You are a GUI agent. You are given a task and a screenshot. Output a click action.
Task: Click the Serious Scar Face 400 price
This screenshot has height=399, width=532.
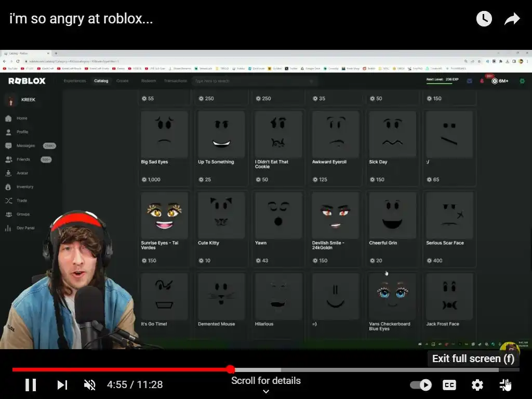tap(435, 261)
